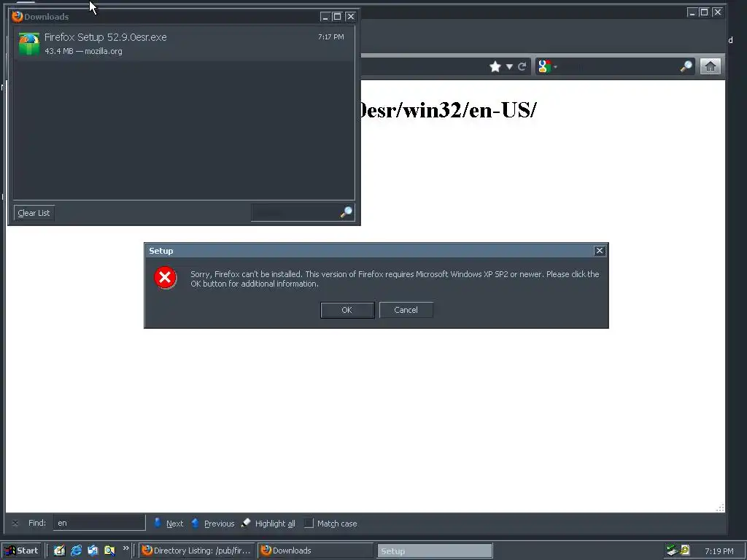Click the 7:17 PM download timestamp

(x=331, y=36)
